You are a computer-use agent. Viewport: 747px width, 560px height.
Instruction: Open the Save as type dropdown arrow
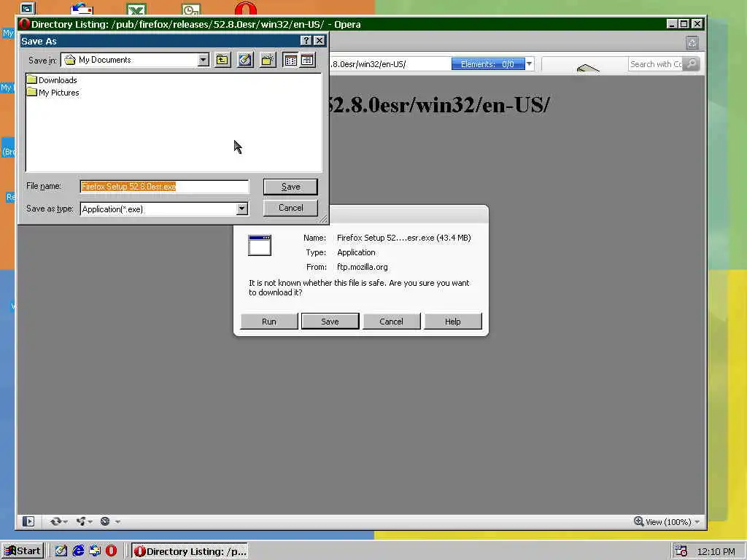pyautogui.click(x=242, y=209)
